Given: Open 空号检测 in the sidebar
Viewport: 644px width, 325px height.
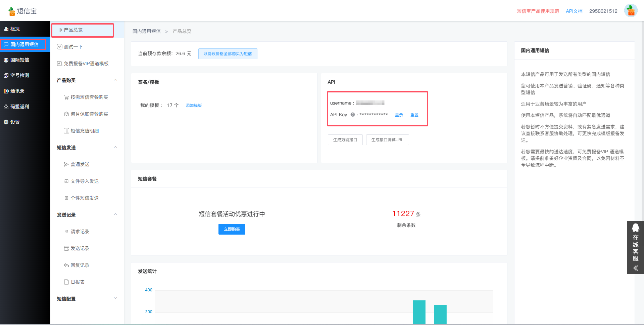Looking at the screenshot, I should [x=25, y=75].
